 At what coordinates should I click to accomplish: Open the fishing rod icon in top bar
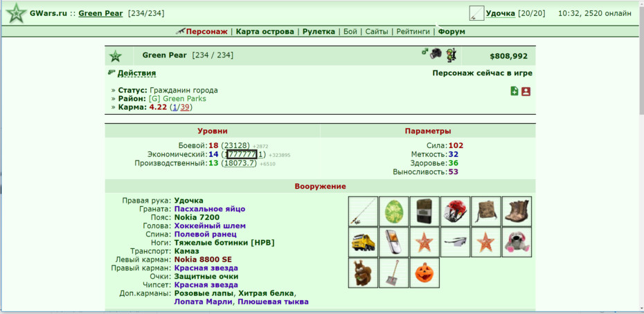pyautogui.click(x=477, y=13)
